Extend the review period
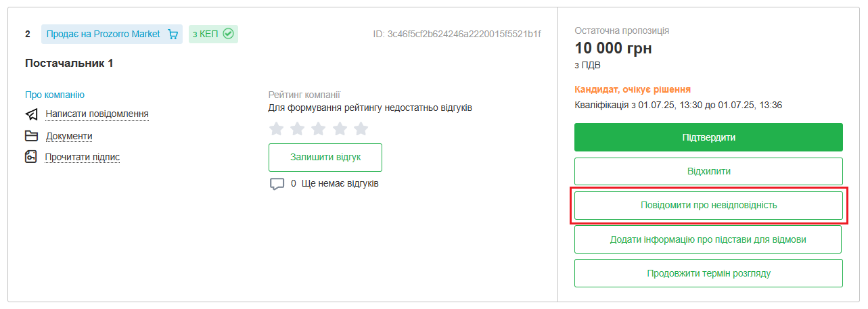Image resolution: width=868 pixels, height=309 pixels. click(708, 273)
